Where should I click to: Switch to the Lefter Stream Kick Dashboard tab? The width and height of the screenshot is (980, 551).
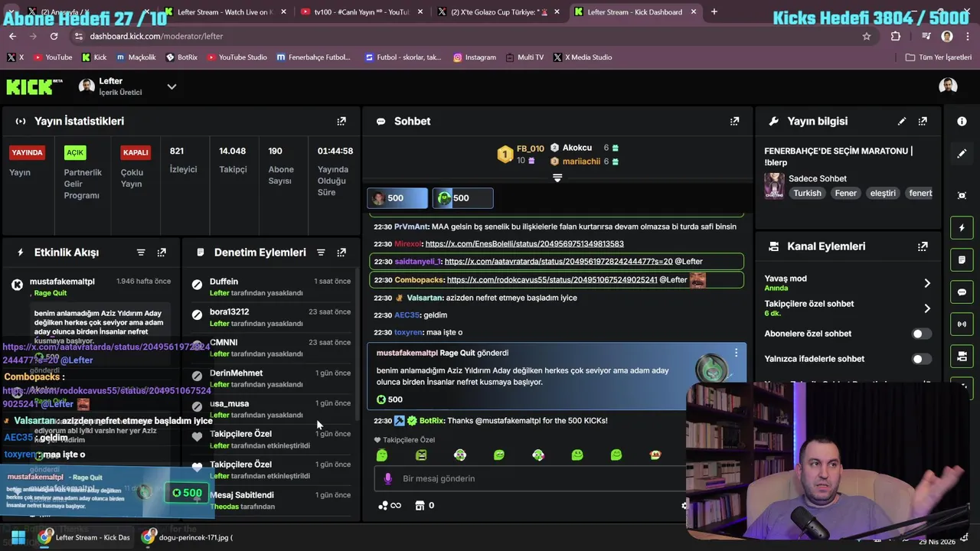635,12
